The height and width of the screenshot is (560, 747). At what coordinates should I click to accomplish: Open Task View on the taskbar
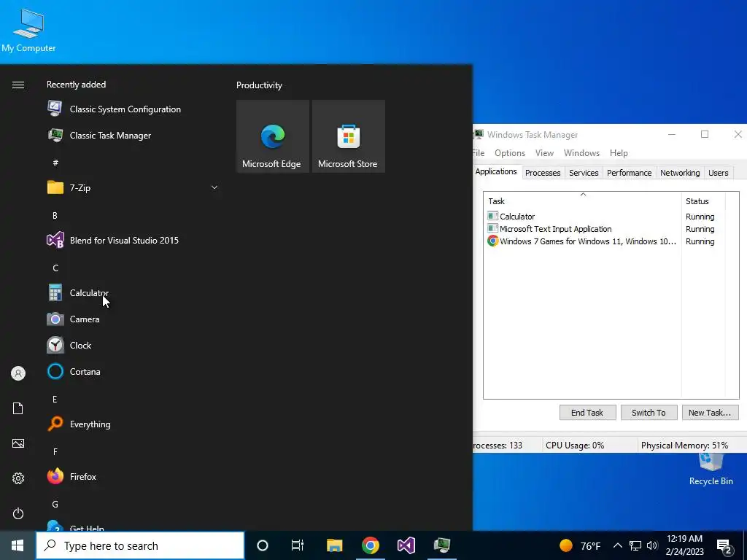[298, 545]
